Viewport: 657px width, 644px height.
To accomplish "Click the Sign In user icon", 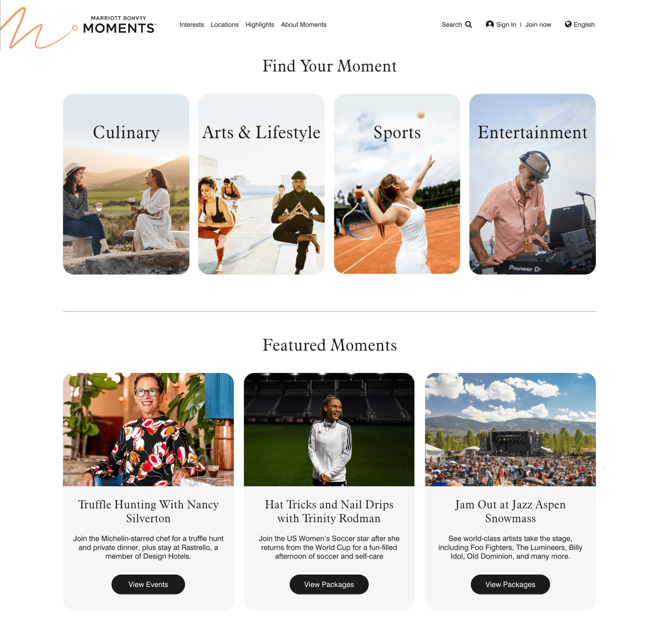I will click(490, 24).
